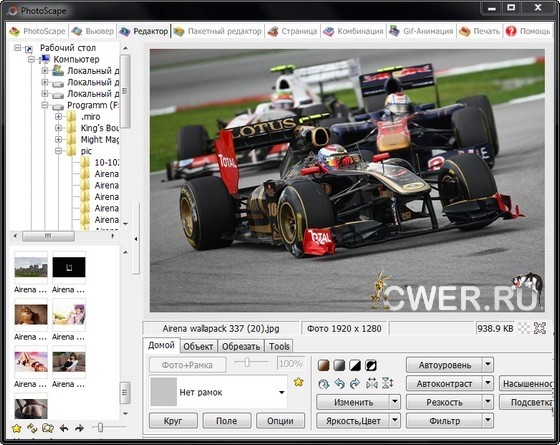Open the Страница tab

pos(292,31)
